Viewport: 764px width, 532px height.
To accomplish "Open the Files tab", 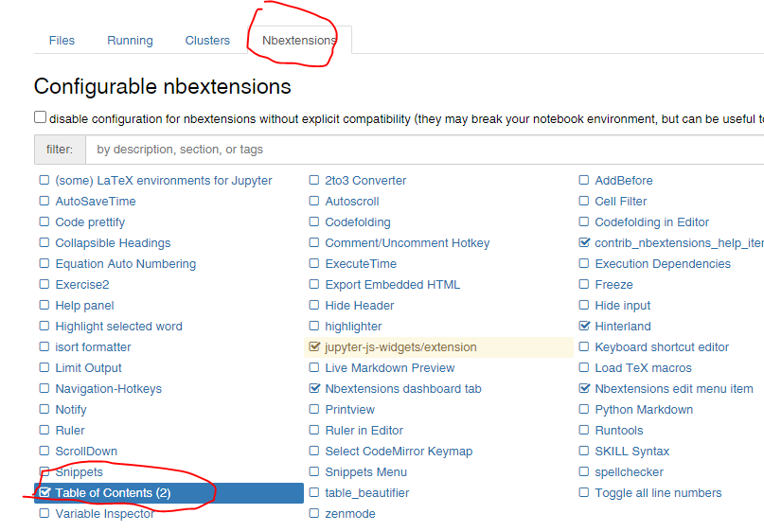I will click(62, 41).
